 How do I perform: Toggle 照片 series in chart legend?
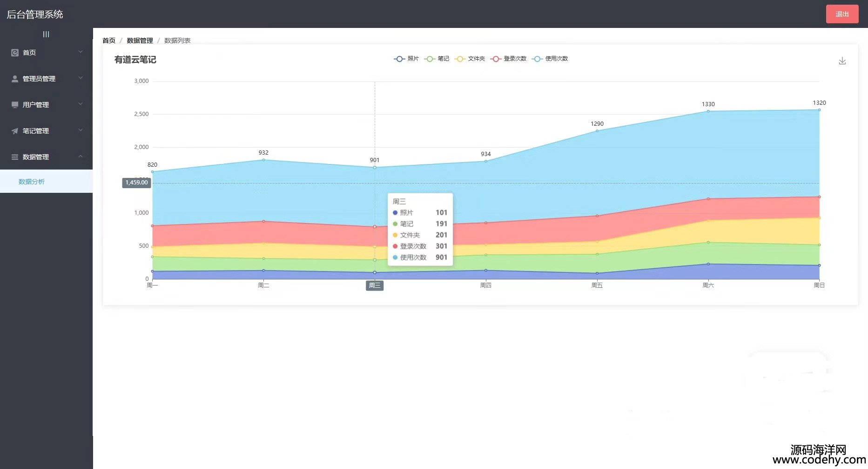tap(406, 59)
